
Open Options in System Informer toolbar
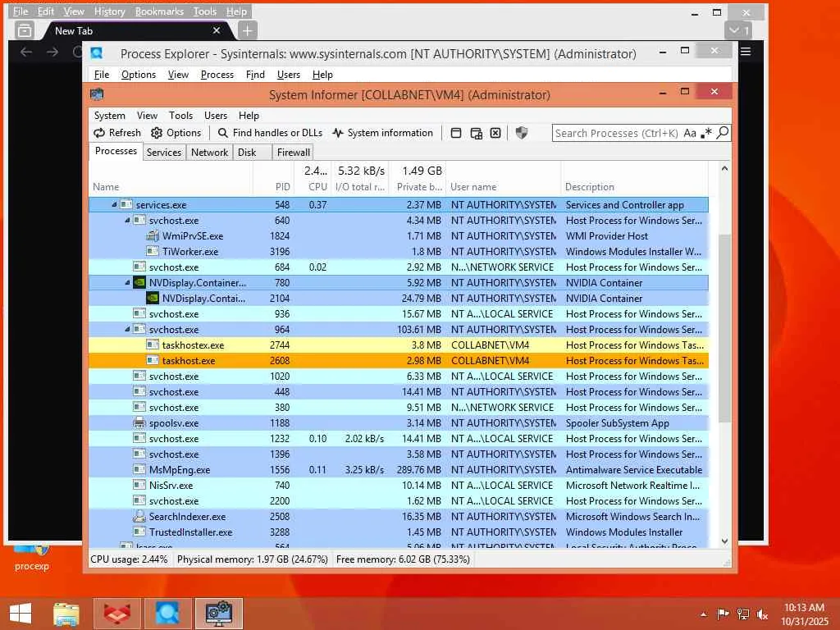coord(176,133)
